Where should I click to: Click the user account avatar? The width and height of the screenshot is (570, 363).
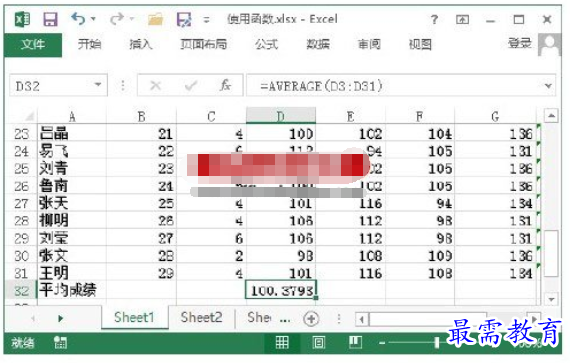coord(549,45)
